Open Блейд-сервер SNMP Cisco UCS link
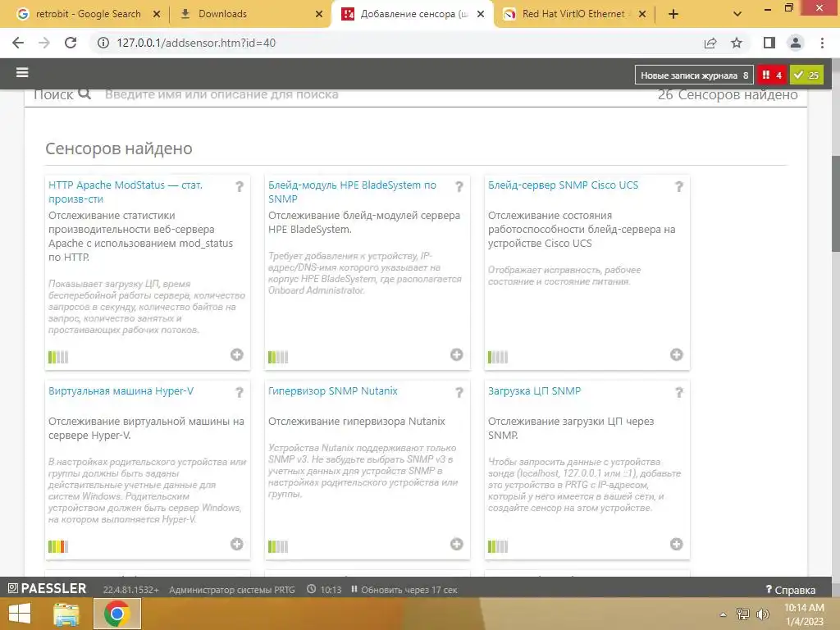The height and width of the screenshot is (630, 840). (563, 185)
